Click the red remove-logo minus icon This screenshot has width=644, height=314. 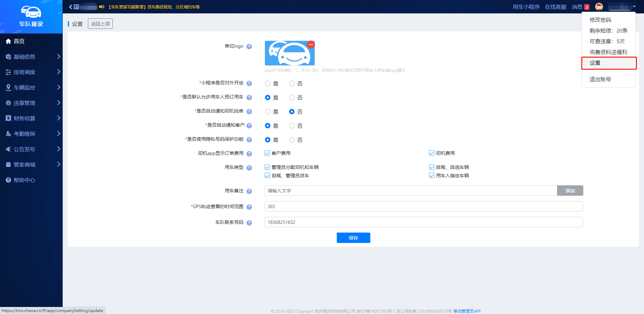click(x=311, y=45)
